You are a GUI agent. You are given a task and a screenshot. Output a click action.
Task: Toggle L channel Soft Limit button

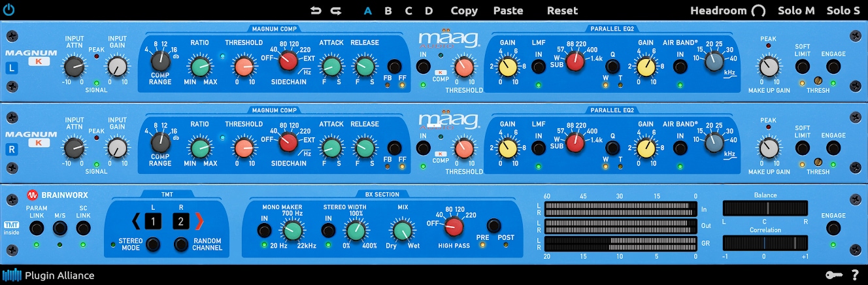click(x=803, y=67)
